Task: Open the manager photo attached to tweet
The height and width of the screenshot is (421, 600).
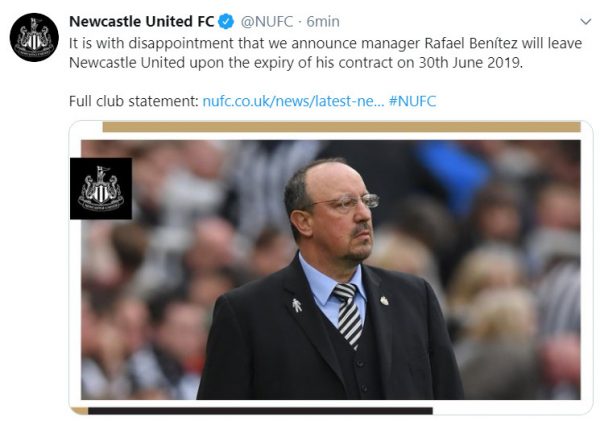Action: pyautogui.click(x=331, y=270)
